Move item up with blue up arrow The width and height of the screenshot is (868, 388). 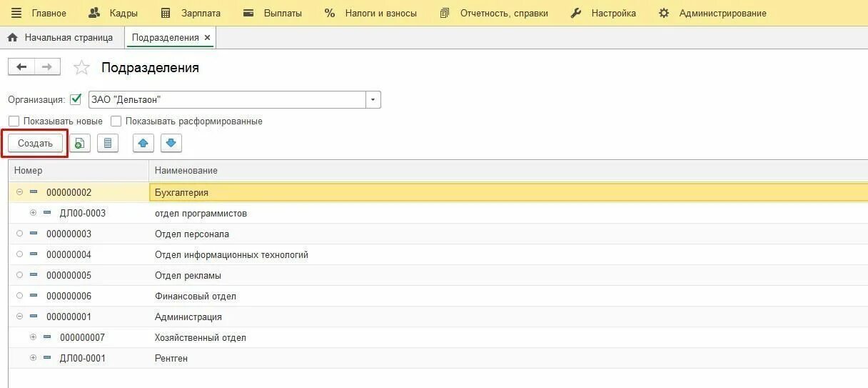(143, 143)
